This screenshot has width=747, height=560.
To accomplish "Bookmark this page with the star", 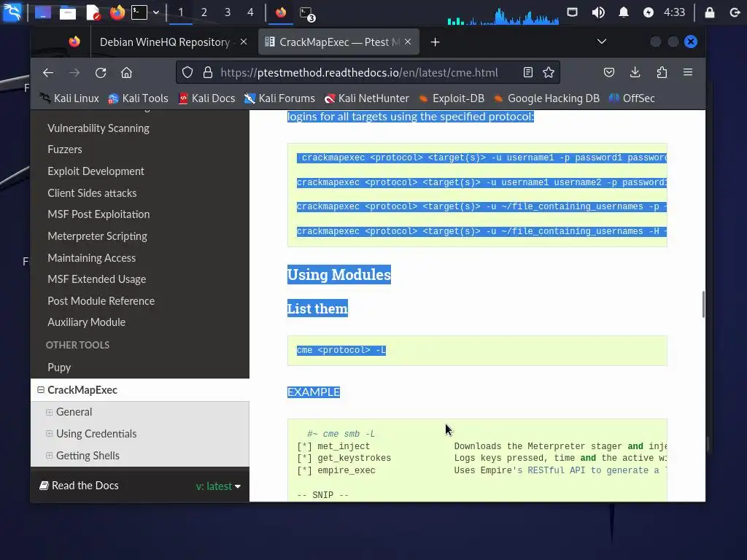I will pyautogui.click(x=549, y=72).
